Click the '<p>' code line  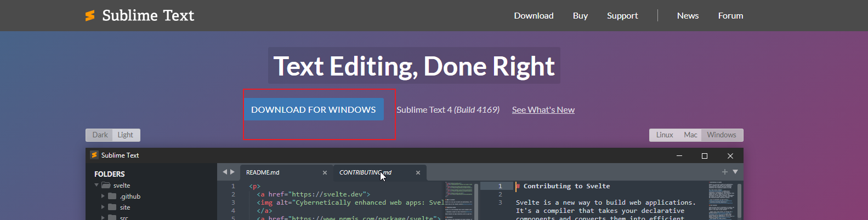click(254, 186)
